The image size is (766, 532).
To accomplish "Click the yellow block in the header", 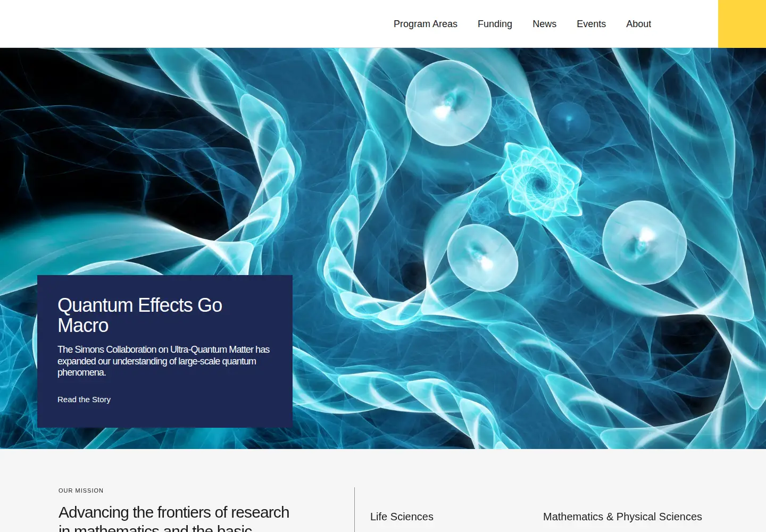I will pyautogui.click(x=742, y=24).
